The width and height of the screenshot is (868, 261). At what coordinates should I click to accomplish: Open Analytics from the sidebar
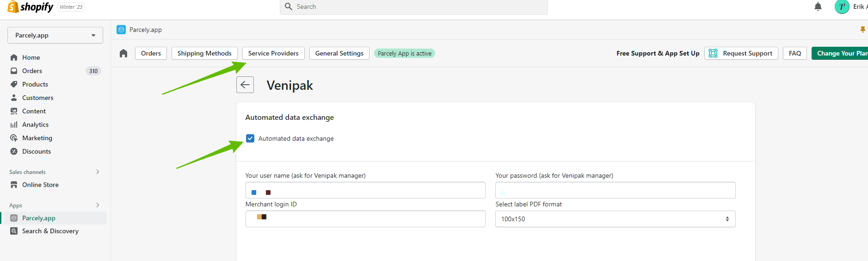point(35,124)
